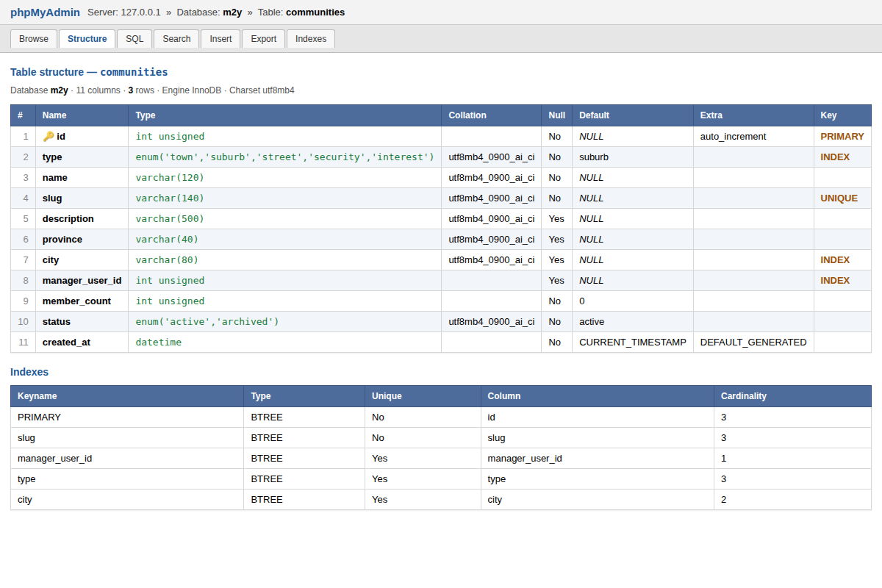Click the m2y database breadcrumb
This screenshot has width=882, height=588.
(x=232, y=12)
